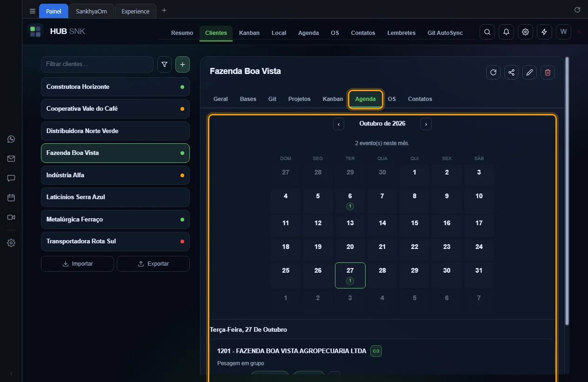Viewport: 588px width, 382px height.
Task: Open the hamburger menu beside Painel tab
Action: pyautogui.click(x=33, y=11)
